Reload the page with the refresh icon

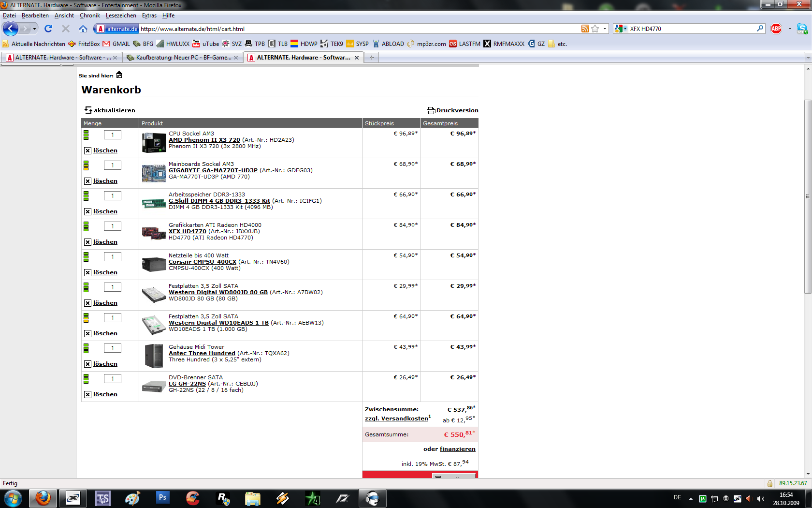(x=48, y=29)
